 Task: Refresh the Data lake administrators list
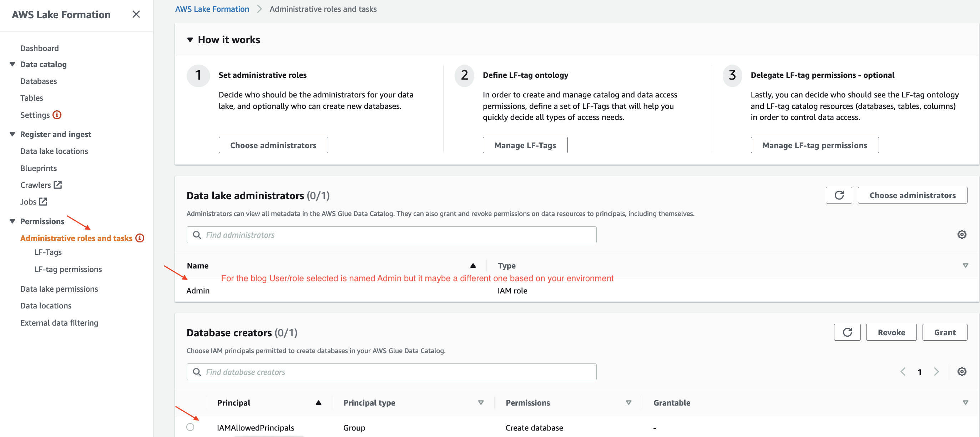[838, 195]
